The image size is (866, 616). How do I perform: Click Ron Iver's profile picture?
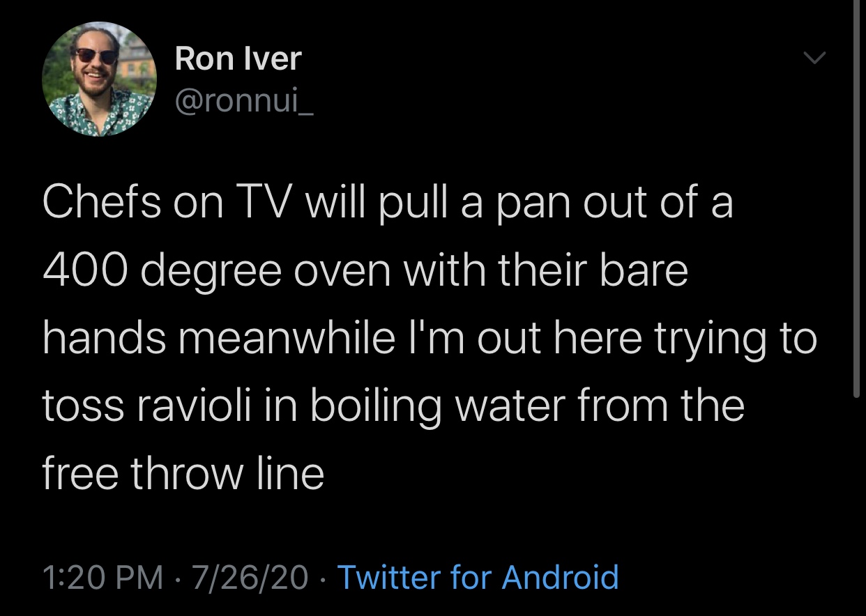(100, 79)
